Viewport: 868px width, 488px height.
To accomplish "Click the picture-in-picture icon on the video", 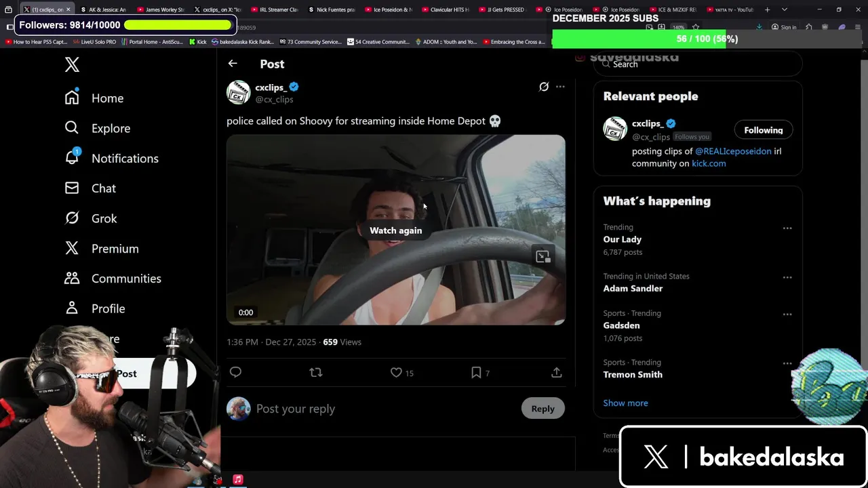I will (x=542, y=256).
